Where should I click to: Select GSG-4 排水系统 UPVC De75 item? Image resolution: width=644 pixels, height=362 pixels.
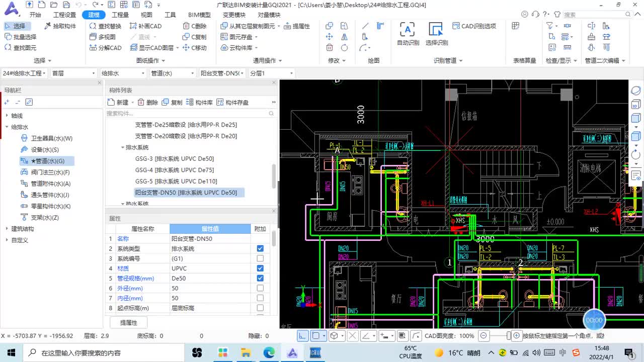(175, 170)
